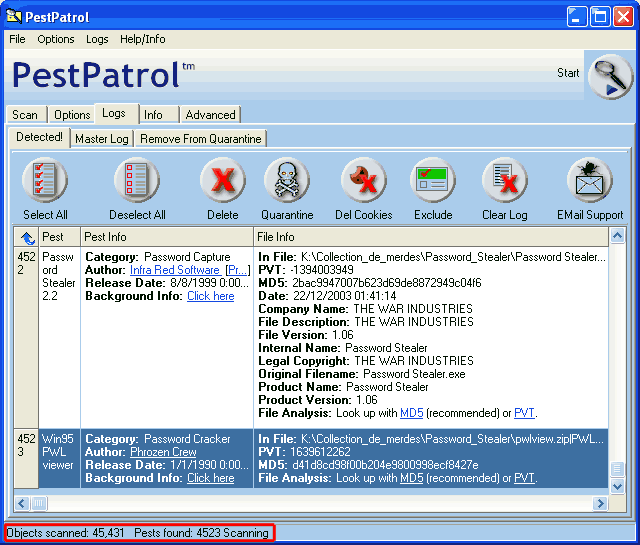This screenshot has width=640, height=545.
Task: Open the Master Log sub-tab
Action: tap(102, 139)
